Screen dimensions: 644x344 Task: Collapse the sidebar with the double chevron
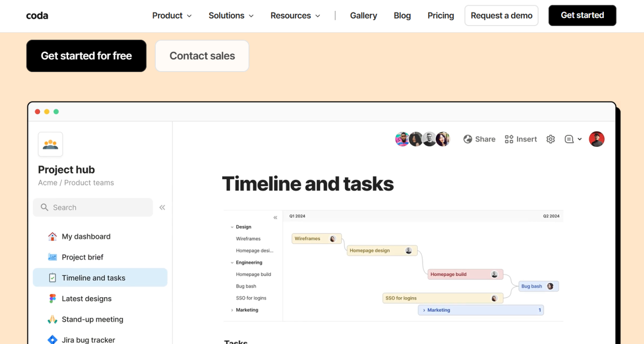[162, 208]
